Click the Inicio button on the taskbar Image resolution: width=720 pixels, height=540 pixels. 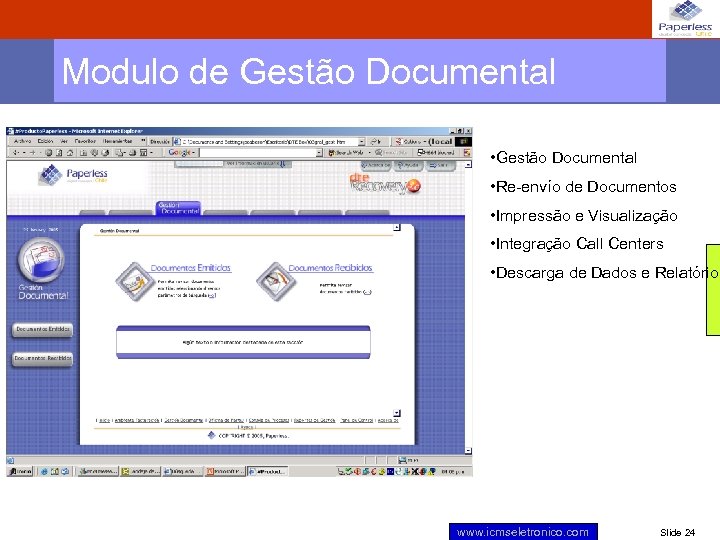click(x=20, y=472)
